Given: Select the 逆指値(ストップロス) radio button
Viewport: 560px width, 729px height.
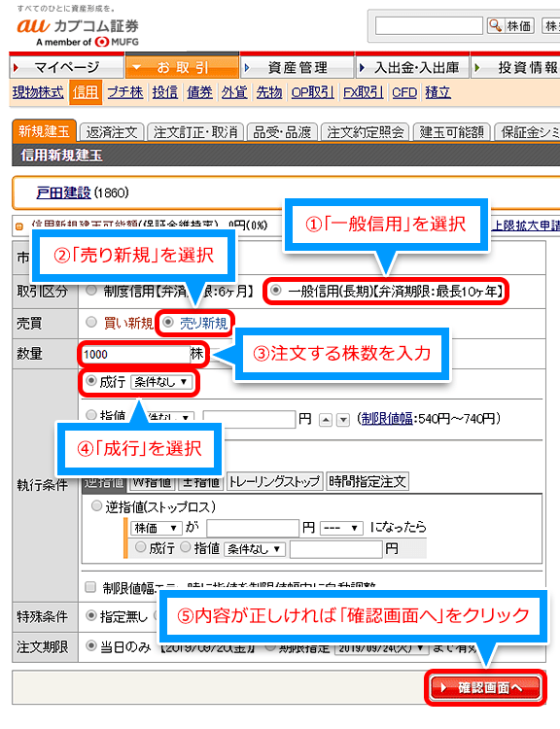Looking at the screenshot, I should coord(96,505).
